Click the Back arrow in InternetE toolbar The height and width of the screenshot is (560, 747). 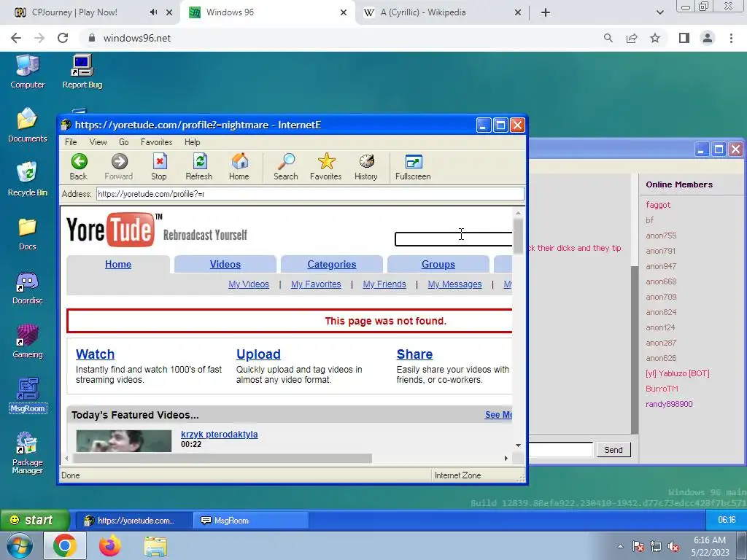point(79,167)
